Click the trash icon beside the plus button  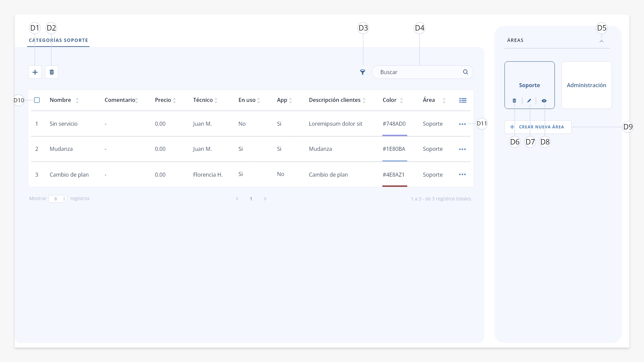[x=52, y=72]
